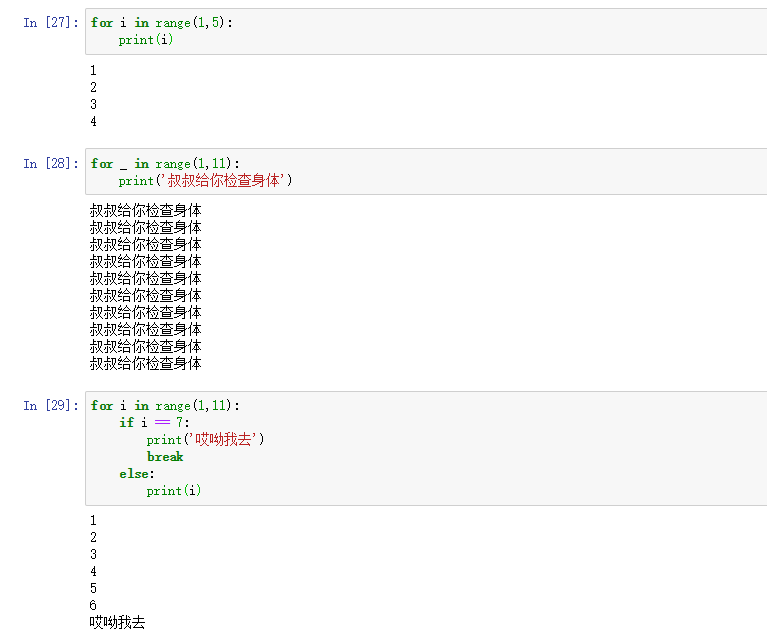Screen dimensions: 767x636
Task: Click the '哎呦我去' output line
Action: tap(117, 622)
